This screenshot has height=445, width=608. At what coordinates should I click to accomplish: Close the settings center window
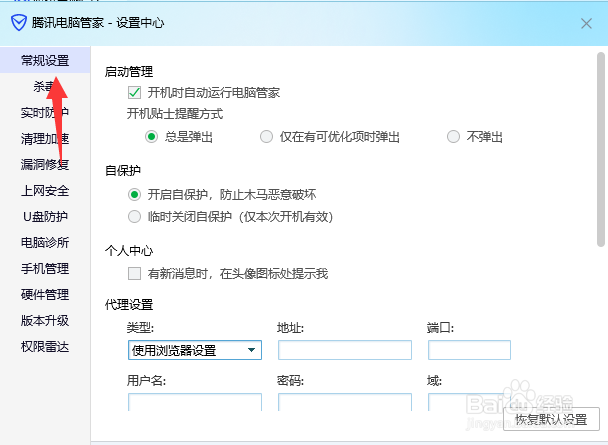tap(586, 23)
